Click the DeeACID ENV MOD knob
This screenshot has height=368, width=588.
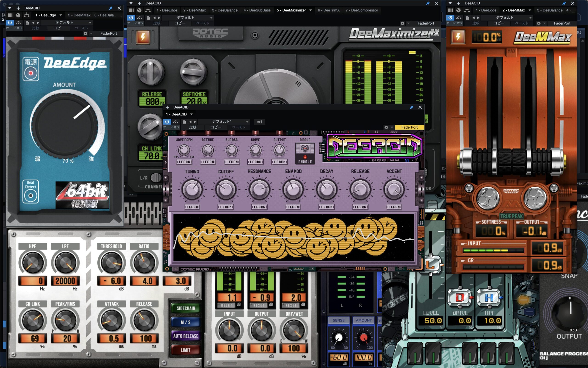point(293,189)
